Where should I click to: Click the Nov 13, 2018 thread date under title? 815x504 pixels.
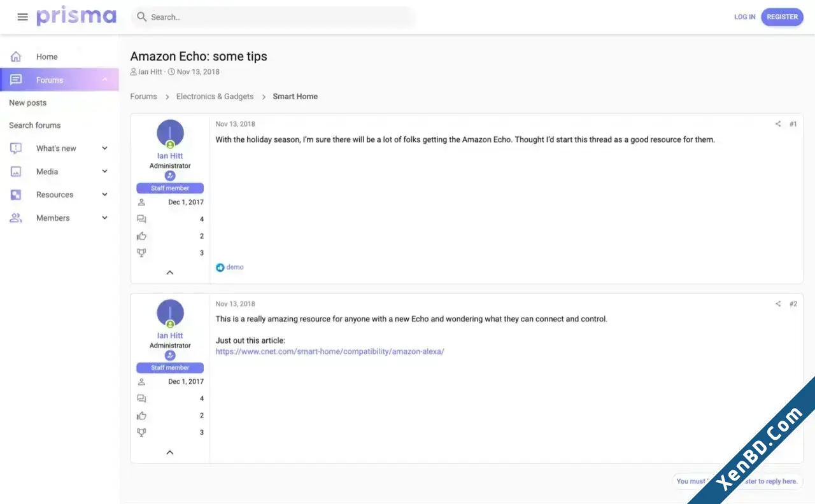198,72
